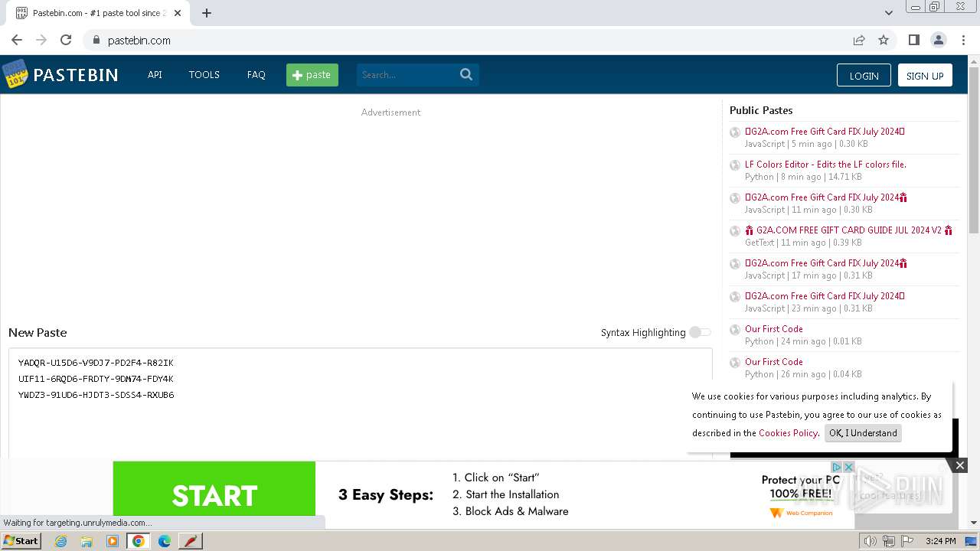Click the share page icon

pyautogui.click(x=859, y=40)
